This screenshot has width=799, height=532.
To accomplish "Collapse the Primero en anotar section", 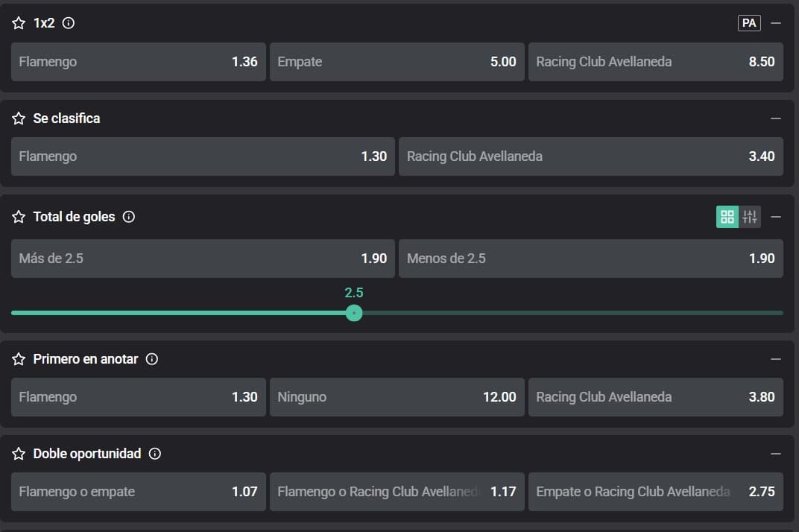I will (776, 359).
